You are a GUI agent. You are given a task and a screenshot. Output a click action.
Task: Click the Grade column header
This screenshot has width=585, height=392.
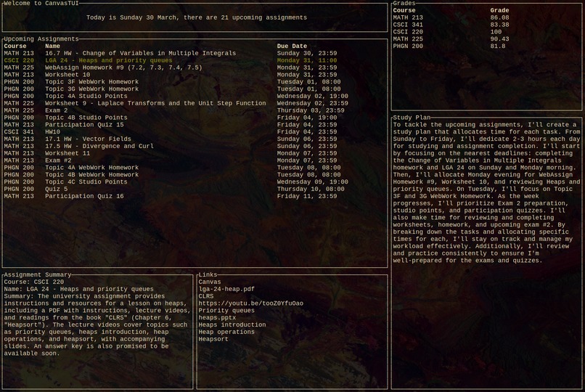pyautogui.click(x=499, y=10)
